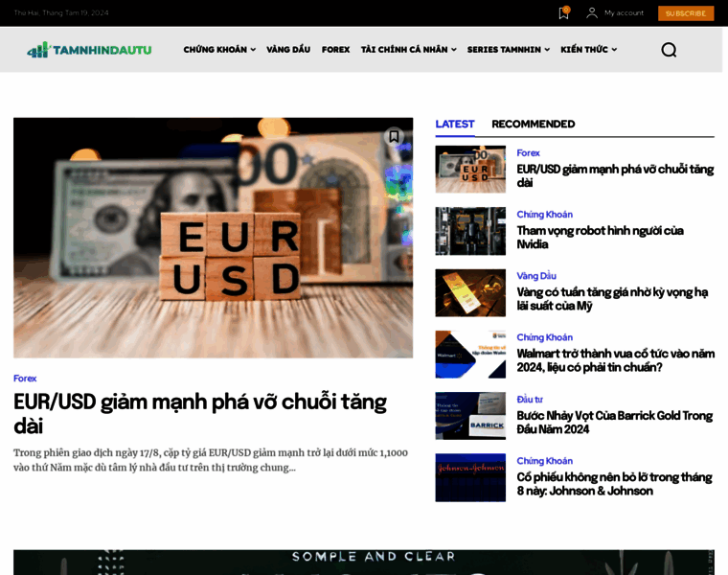728x575 pixels.
Task: Open the Tài Chính Cá Nhân menu
Action: click(404, 50)
